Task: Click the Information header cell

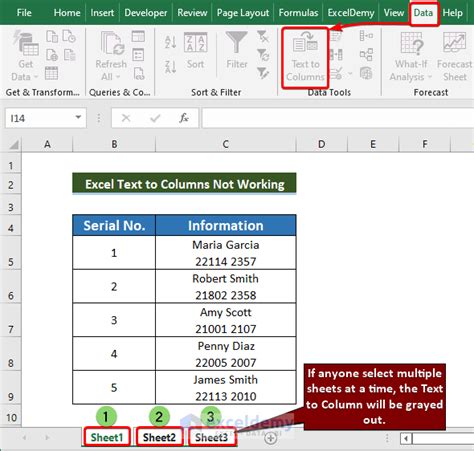Action: coord(226,225)
